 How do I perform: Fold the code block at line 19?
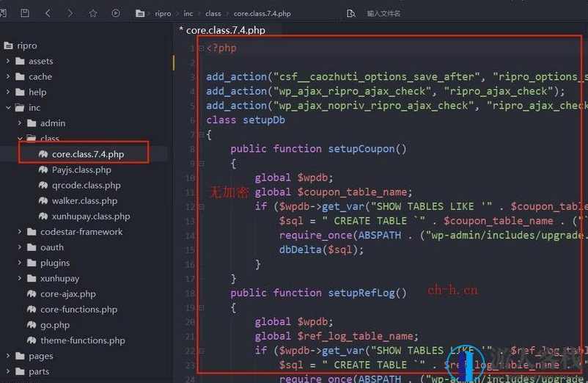tap(202, 308)
